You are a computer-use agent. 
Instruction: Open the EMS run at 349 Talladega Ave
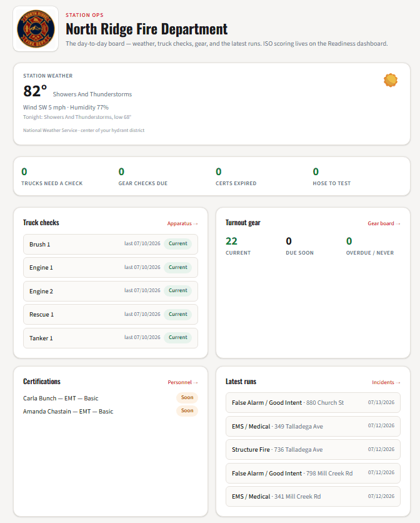click(x=313, y=426)
